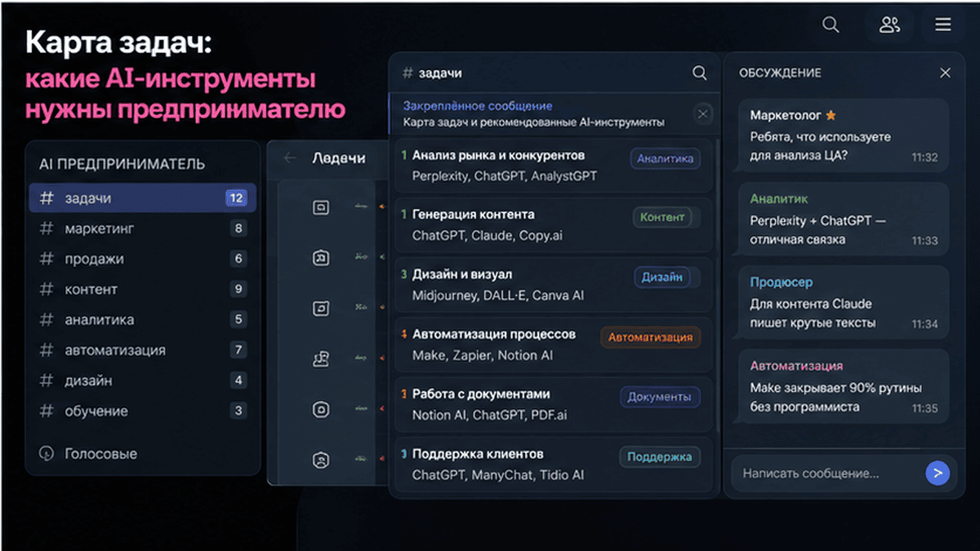Click the pink Автоматизация author name
The width and height of the screenshot is (980, 551).
pyautogui.click(x=796, y=366)
